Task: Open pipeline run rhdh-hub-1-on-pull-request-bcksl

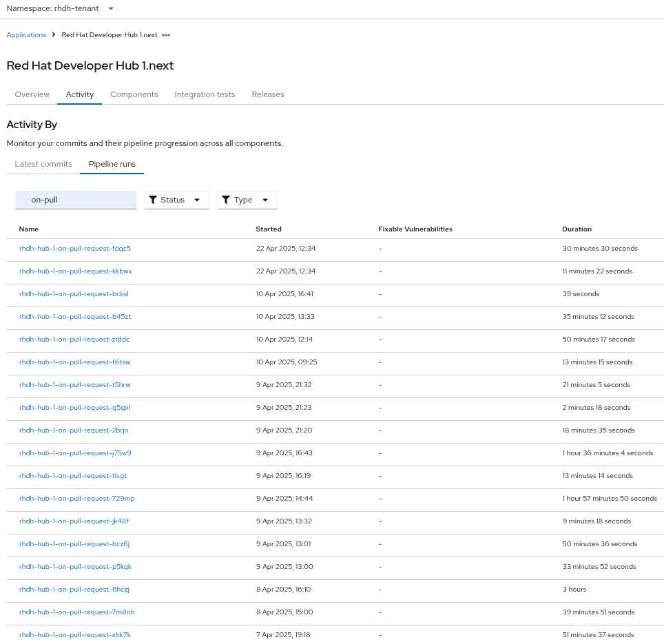Action: click(74, 294)
